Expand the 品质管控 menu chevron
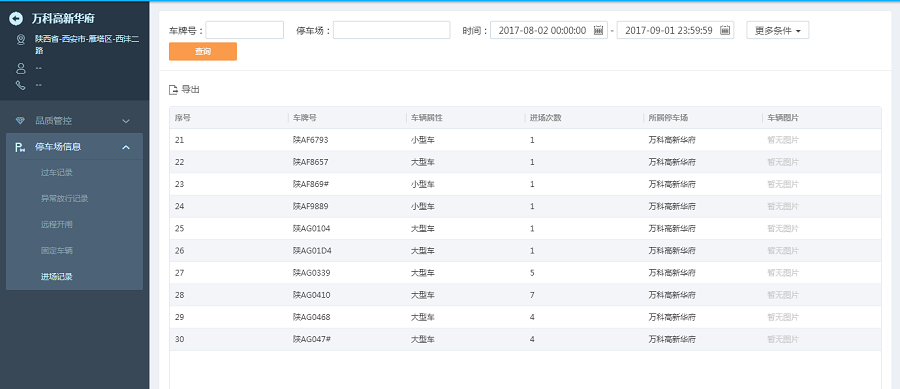 click(x=126, y=121)
